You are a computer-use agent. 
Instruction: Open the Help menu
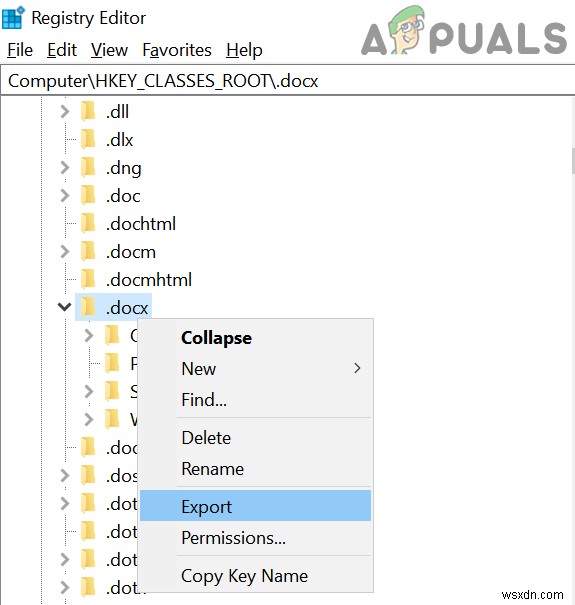coord(244,50)
